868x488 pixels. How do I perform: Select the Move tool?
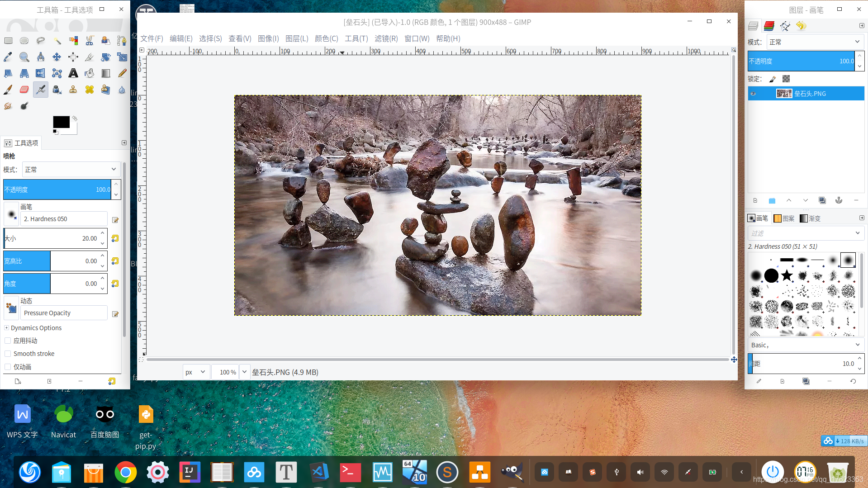pyautogui.click(x=57, y=57)
